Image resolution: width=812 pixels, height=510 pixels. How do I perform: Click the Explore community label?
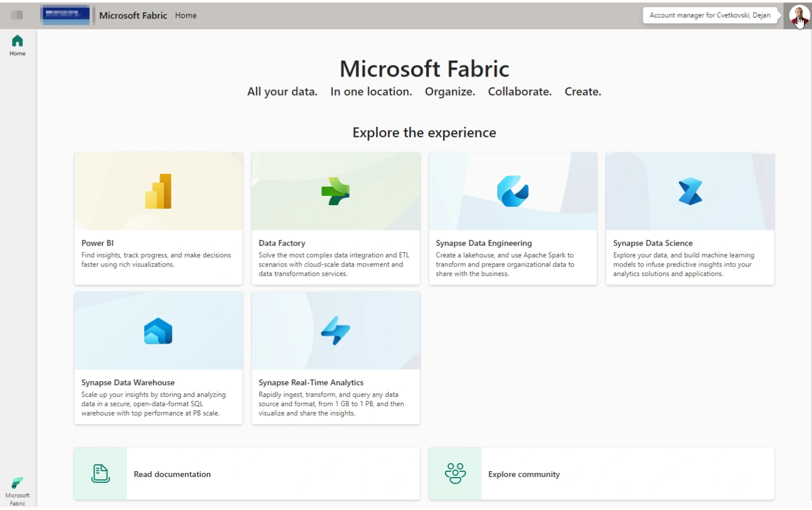click(524, 474)
